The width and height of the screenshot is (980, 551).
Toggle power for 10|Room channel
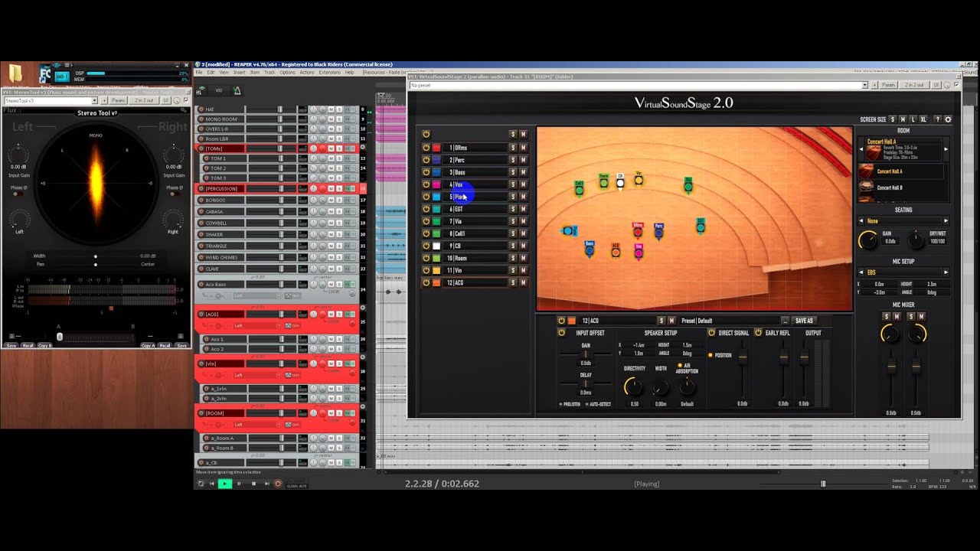[x=426, y=258]
